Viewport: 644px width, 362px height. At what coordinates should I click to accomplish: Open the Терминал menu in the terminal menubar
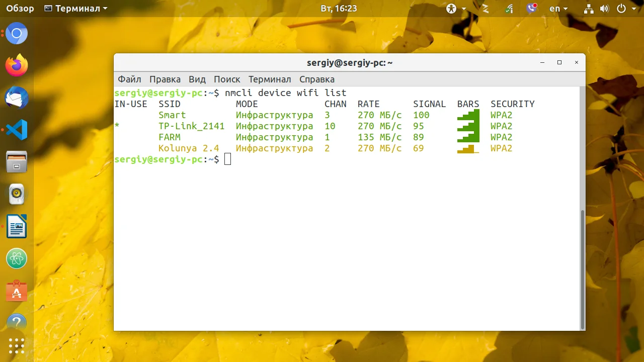(270, 79)
